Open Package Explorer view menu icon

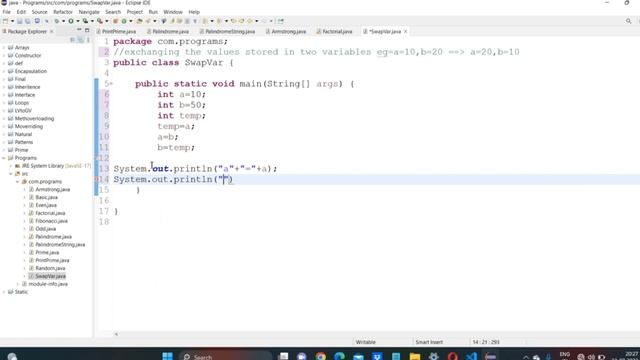(88, 40)
